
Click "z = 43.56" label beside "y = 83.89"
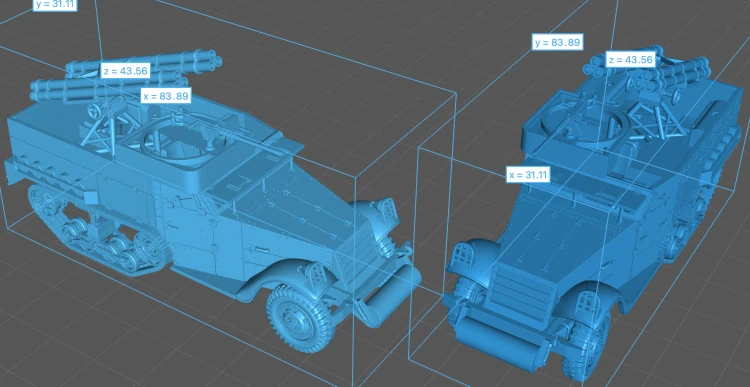[x=630, y=60]
